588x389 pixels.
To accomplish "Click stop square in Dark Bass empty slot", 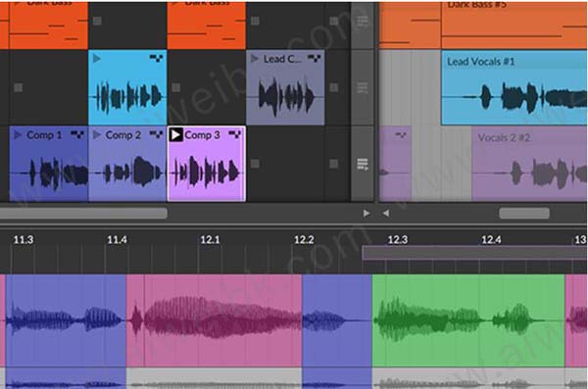I will (x=97, y=21).
